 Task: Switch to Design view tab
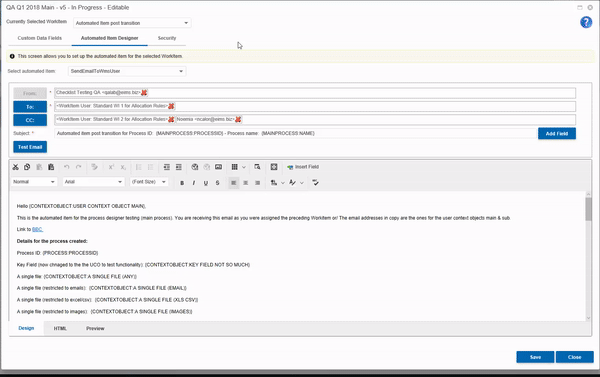point(26,328)
